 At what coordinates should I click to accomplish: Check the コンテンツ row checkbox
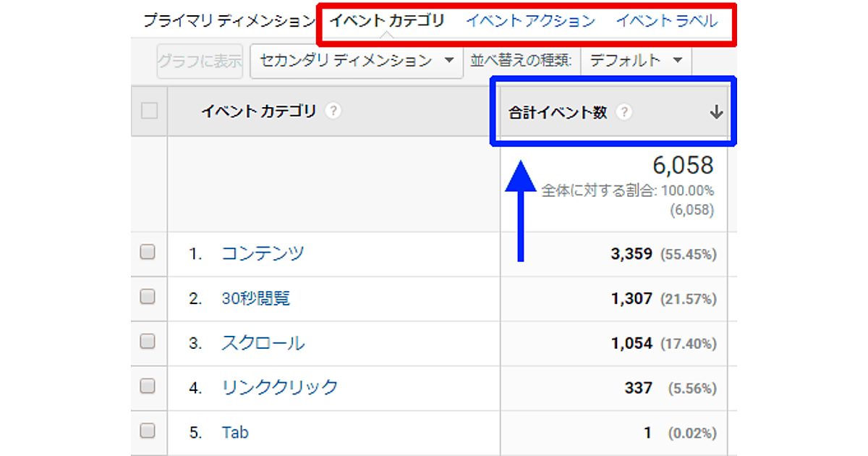click(x=148, y=252)
